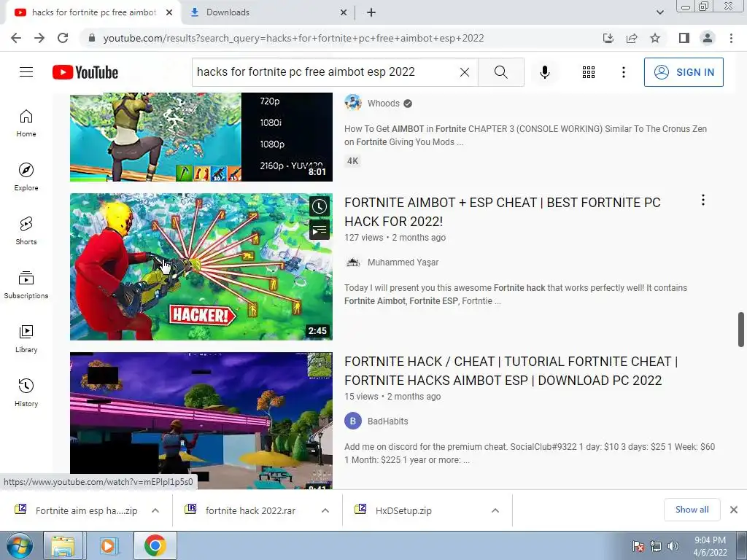Screen dimensions: 747x560
Task: View site info via the padlock
Action: [92, 38]
